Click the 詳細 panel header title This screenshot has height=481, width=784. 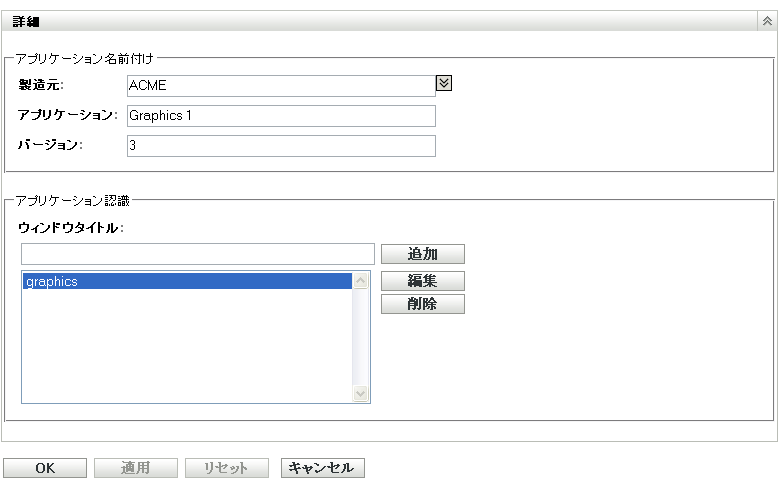click(26, 21)
